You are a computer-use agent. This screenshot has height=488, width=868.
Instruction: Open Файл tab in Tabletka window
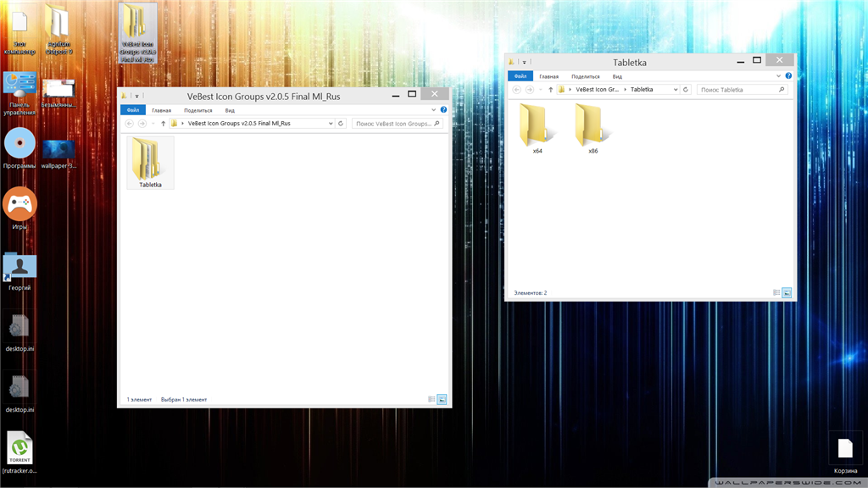point(520,76)
